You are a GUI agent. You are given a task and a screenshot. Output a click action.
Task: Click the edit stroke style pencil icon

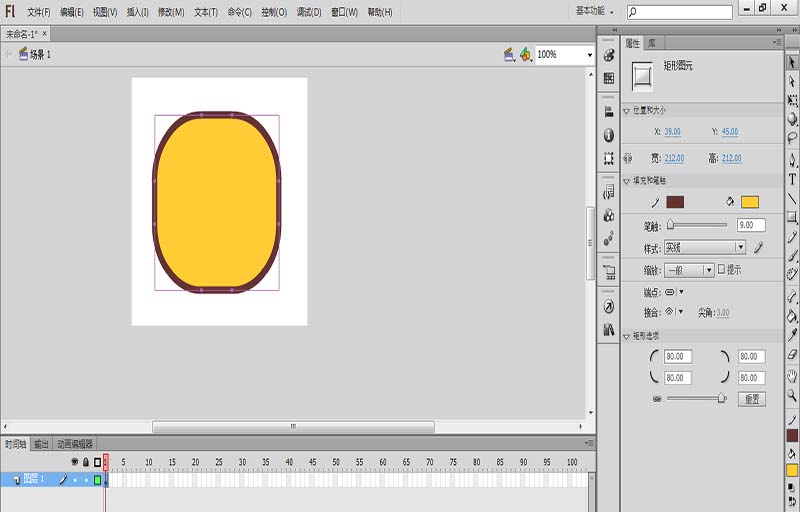point(759,248)
